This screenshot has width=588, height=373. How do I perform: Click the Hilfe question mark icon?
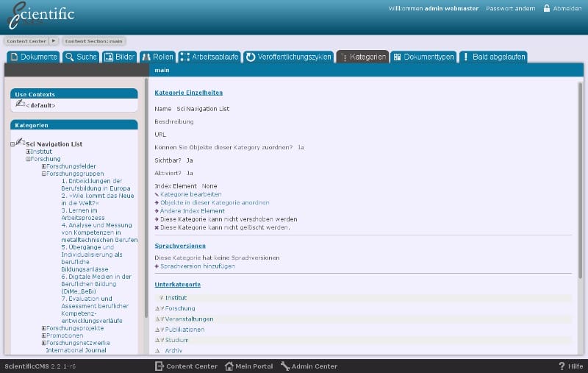click(x=562, y=366)
